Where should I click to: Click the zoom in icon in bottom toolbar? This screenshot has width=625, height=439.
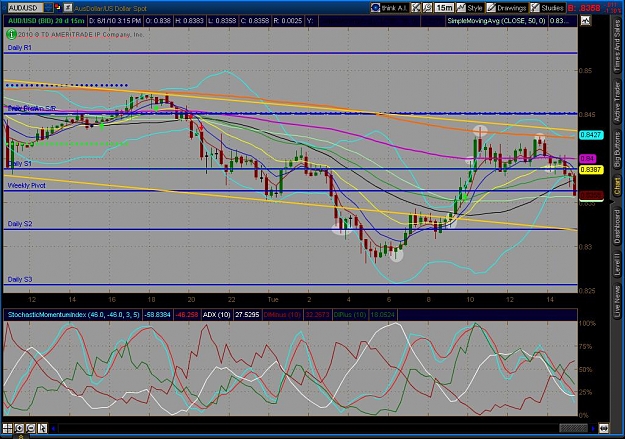click(x=19, y=429)
